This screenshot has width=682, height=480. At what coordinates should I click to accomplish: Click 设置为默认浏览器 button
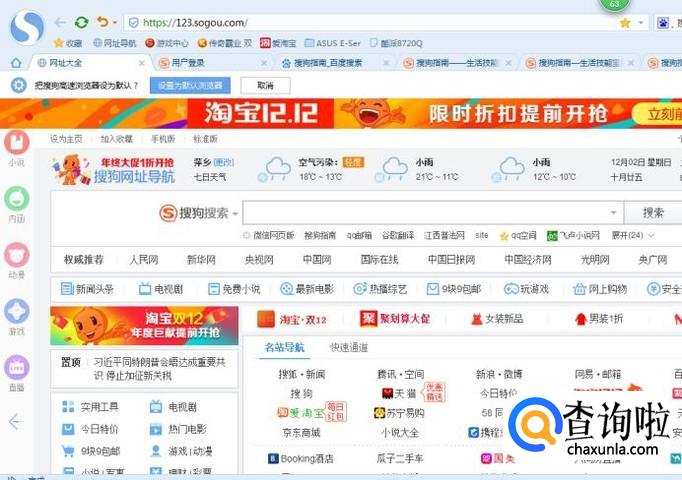click(190, 86)
